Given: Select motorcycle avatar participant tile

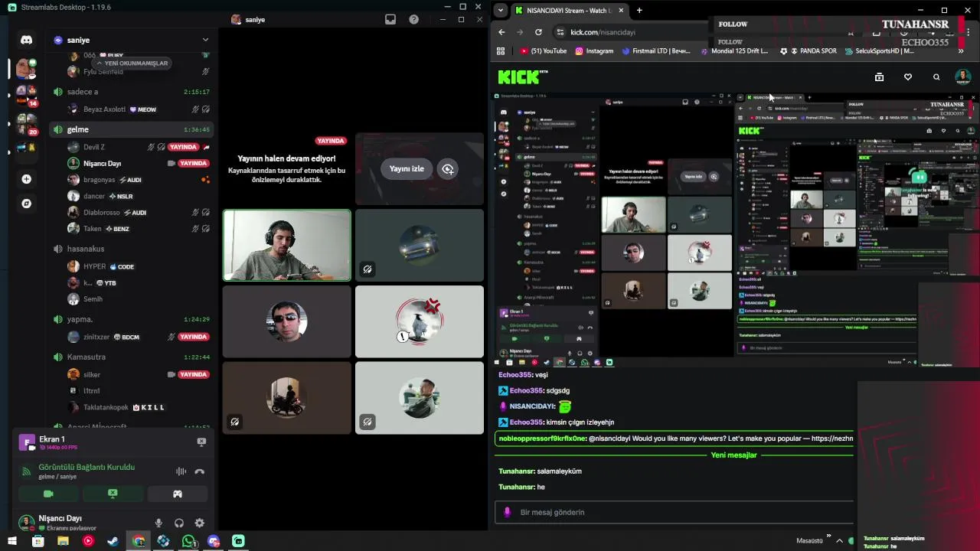Looking at the screenshot, I should click(x=287, y=398).
